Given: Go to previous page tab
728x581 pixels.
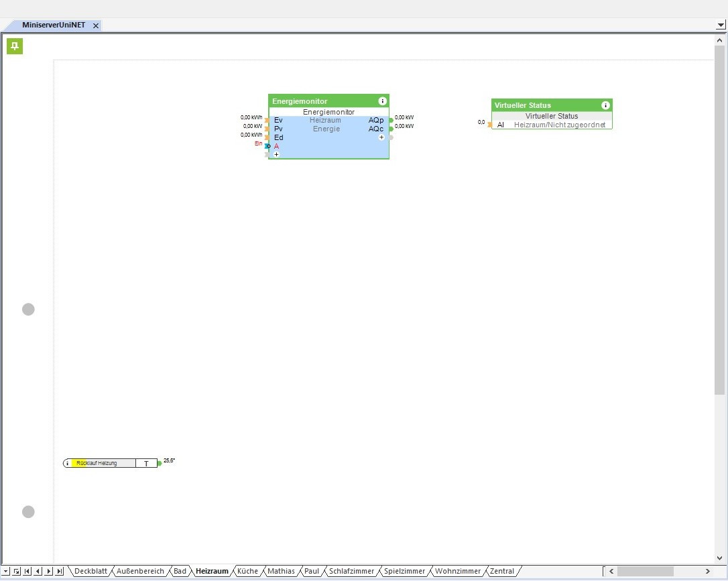Looking at the screenshot, I should pos(38,571).
